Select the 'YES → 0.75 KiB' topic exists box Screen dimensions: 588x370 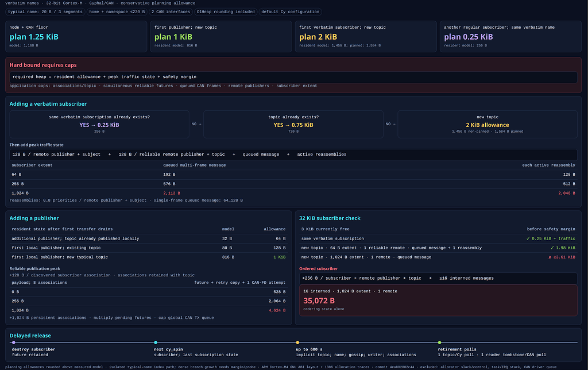tap(293, 124)
